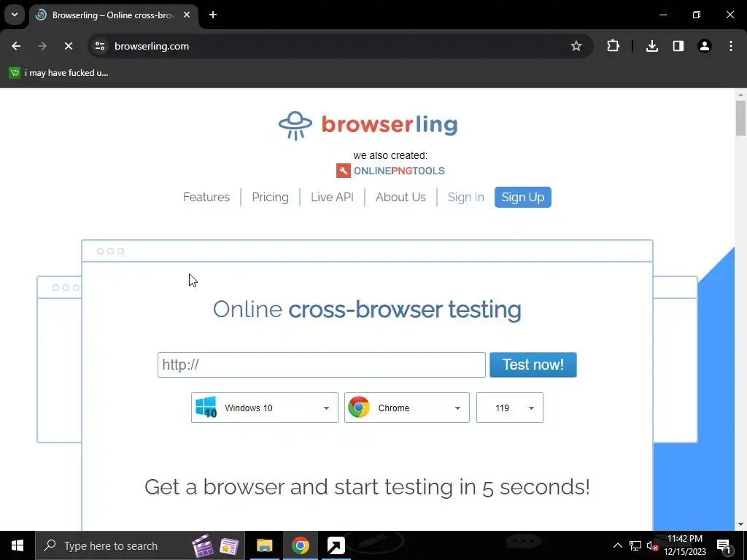Viewport: 747px width, 560px height.
Task: Open Chrome downloads icon
Action: pos(652,46)
